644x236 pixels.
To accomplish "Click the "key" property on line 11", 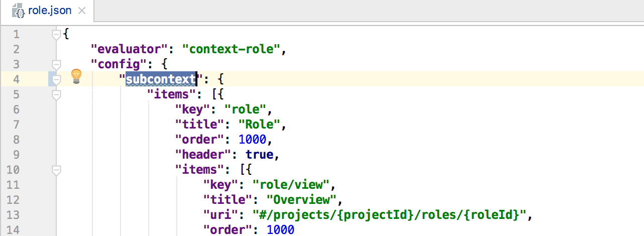I will [220, 184].
